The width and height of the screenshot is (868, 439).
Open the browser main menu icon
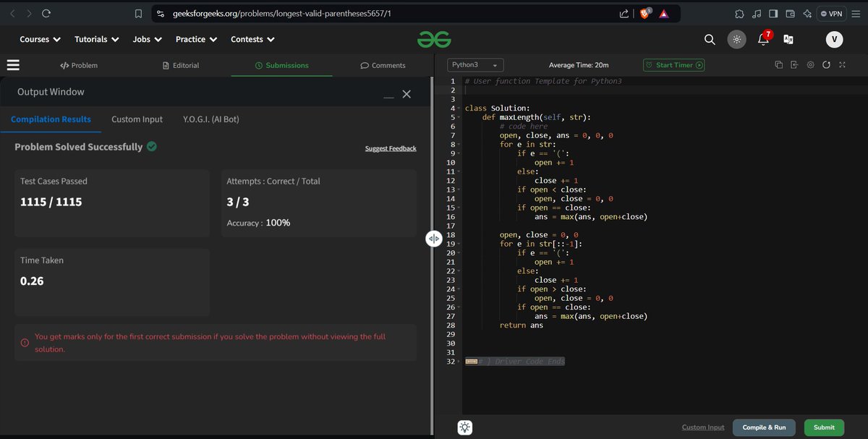click(x=856, y=14)
